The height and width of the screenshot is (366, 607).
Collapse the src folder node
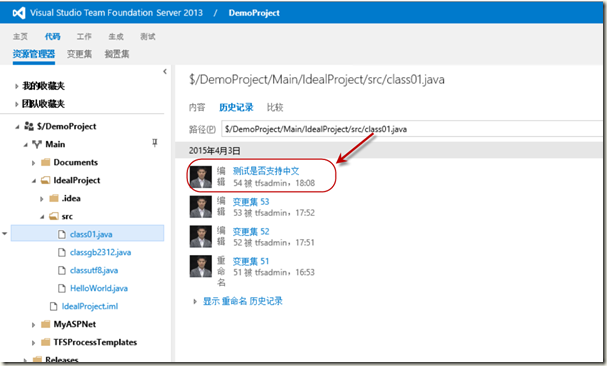pyautogui.click(x=42, y=217)
